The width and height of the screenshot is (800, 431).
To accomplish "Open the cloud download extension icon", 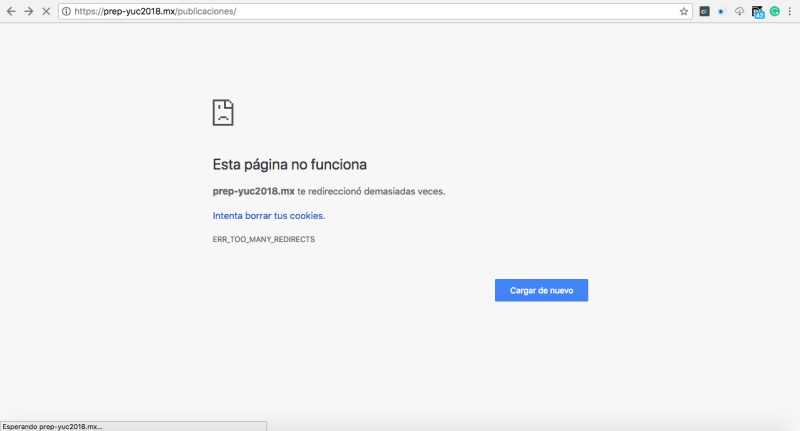I will point(739,11).
